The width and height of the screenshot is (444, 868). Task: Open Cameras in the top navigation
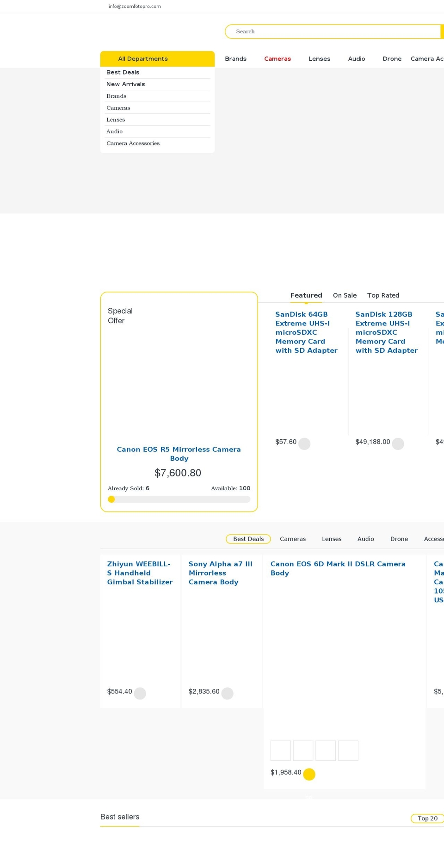click(277, 59)
